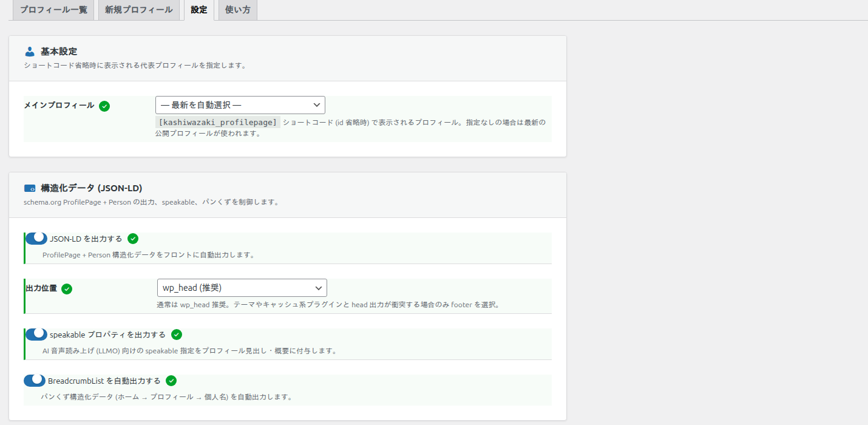Viewport: 868px width, 425px height.
Task: Click the ショートコード省略時 description text
Action: point(135,66)
